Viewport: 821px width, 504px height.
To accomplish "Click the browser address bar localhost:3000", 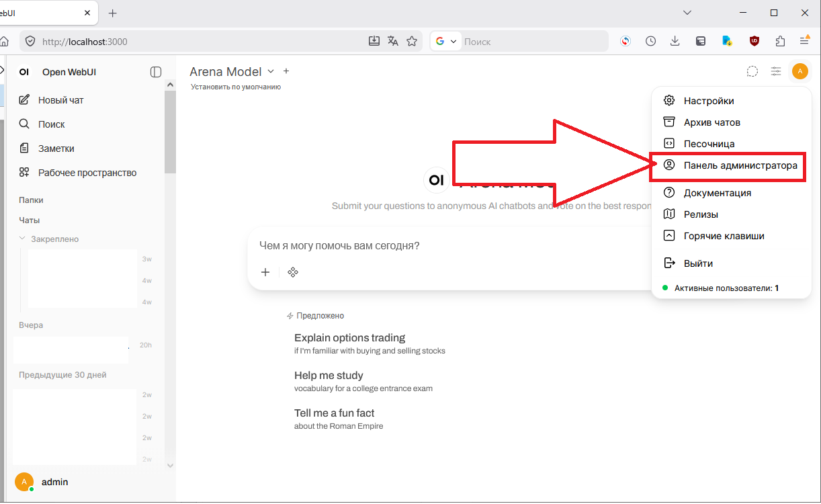I will tap(202, 42).
